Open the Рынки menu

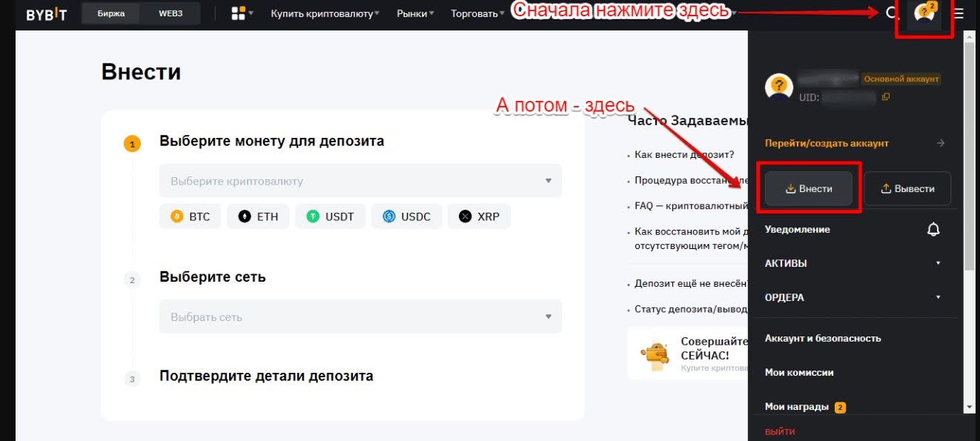(x=412, y=13)
